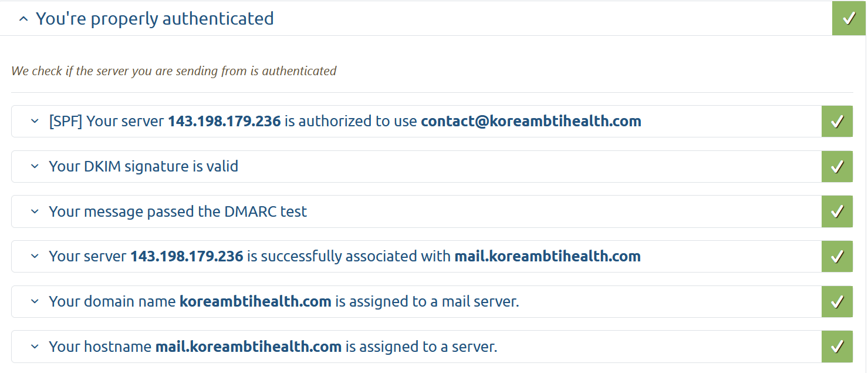Click the bold mail.koreambtihealth.com text in hostname row
The height and width of the screenshot is (373, 868).
point(248,347)
